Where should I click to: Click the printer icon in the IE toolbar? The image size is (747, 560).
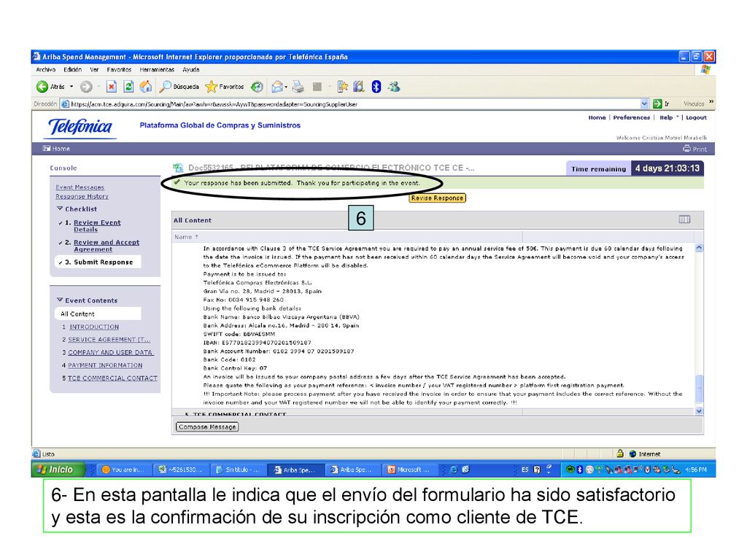298,87
